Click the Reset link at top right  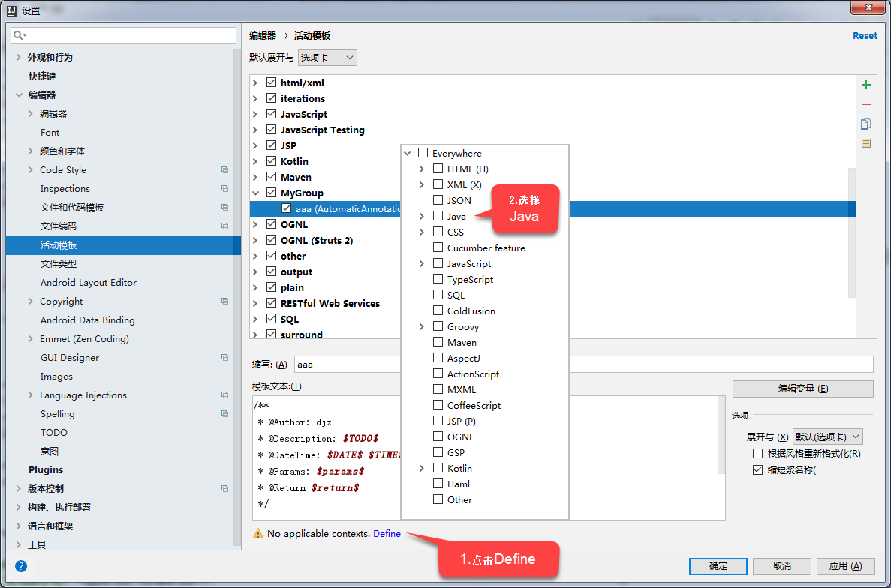click(x=865, y=35)
